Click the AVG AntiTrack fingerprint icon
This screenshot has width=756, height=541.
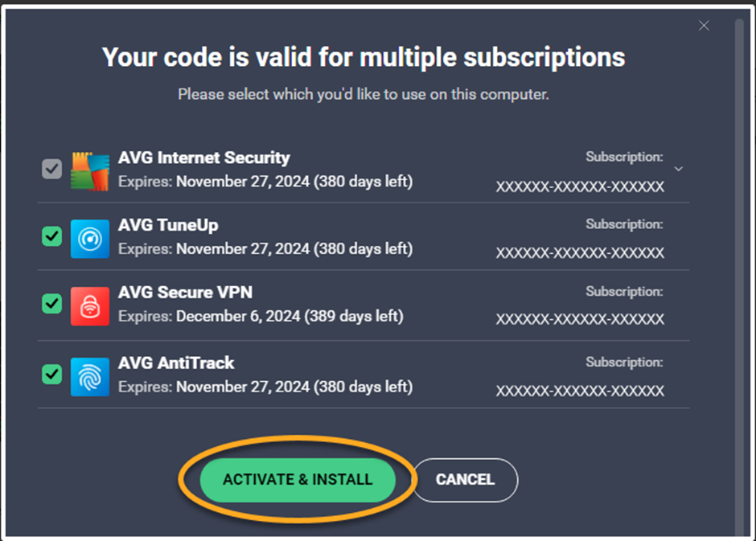(x=89, y=375)
